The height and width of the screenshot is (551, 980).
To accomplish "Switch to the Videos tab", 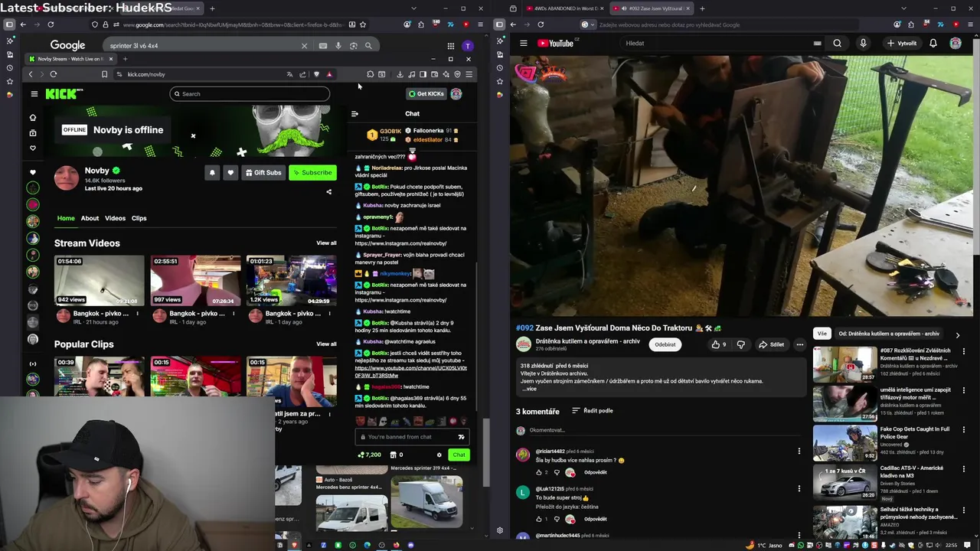I will tap(115, 218).
